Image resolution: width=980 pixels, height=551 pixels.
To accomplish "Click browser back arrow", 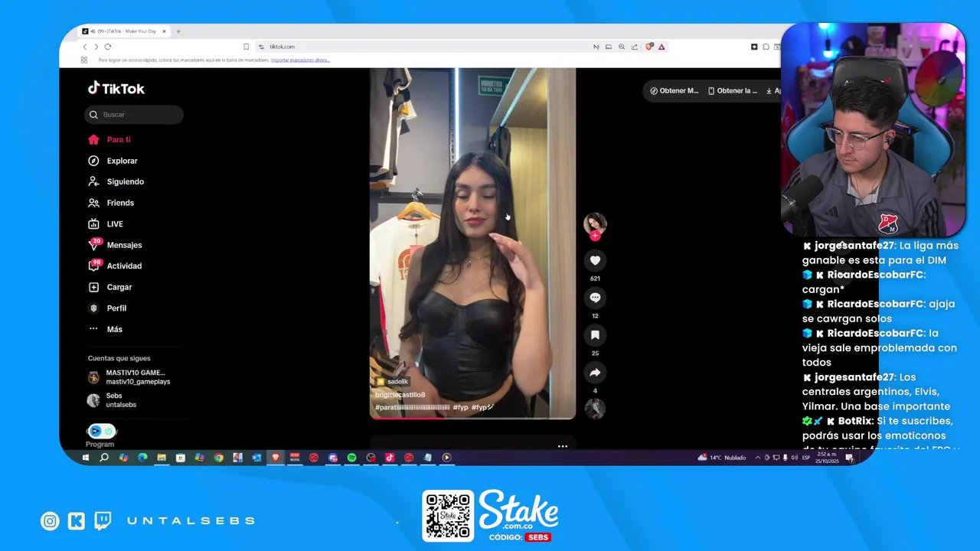I will pos(84,47).
